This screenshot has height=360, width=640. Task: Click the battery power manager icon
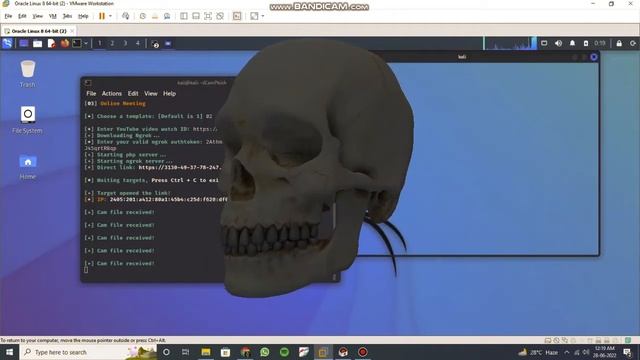[586, 43]
